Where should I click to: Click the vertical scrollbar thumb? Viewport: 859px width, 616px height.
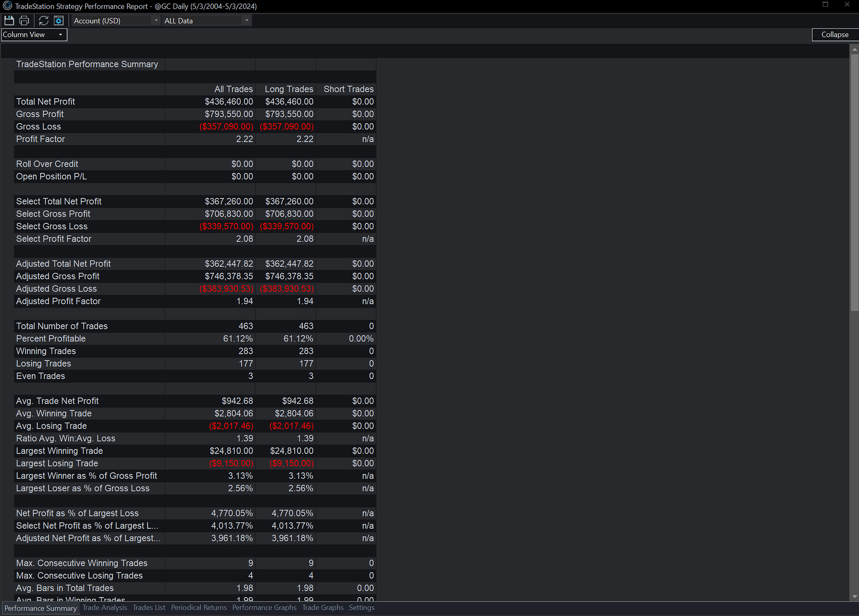(854, 182)
